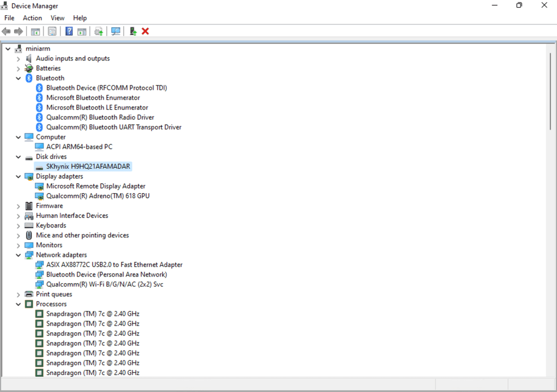The image size is (557, 392).
Task: Click the Back arrow in toolbar
Action: pyautogui.click(x=7, y=32)
